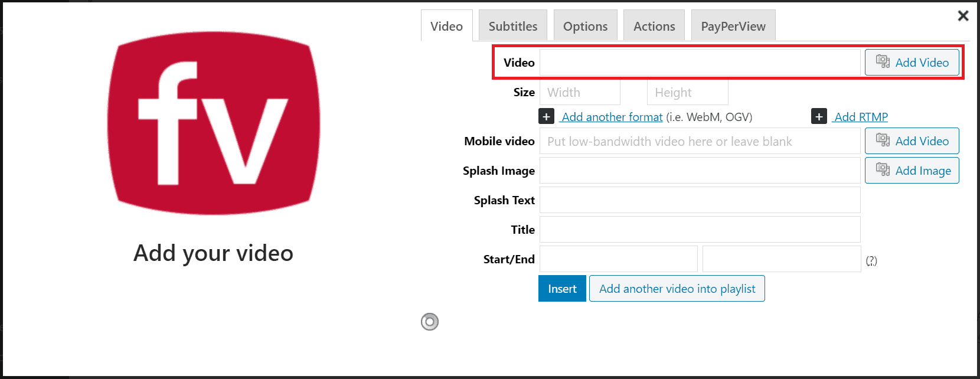
Task: Click the blue Insert button
Action: 562,288
